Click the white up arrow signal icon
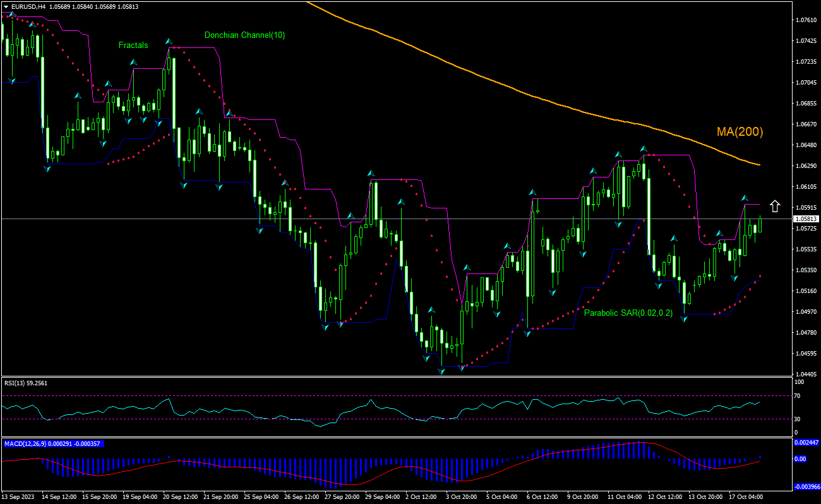 pyautogui.click(x=775, y=206)
